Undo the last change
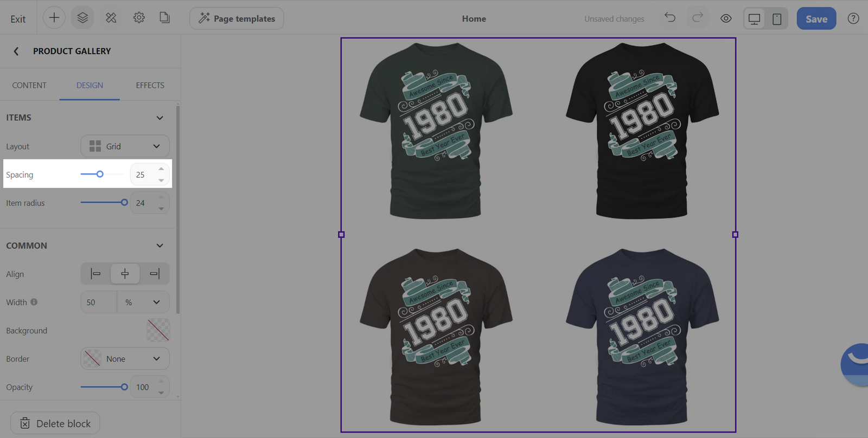Viewport: 868px width, 438px height. 670,18
